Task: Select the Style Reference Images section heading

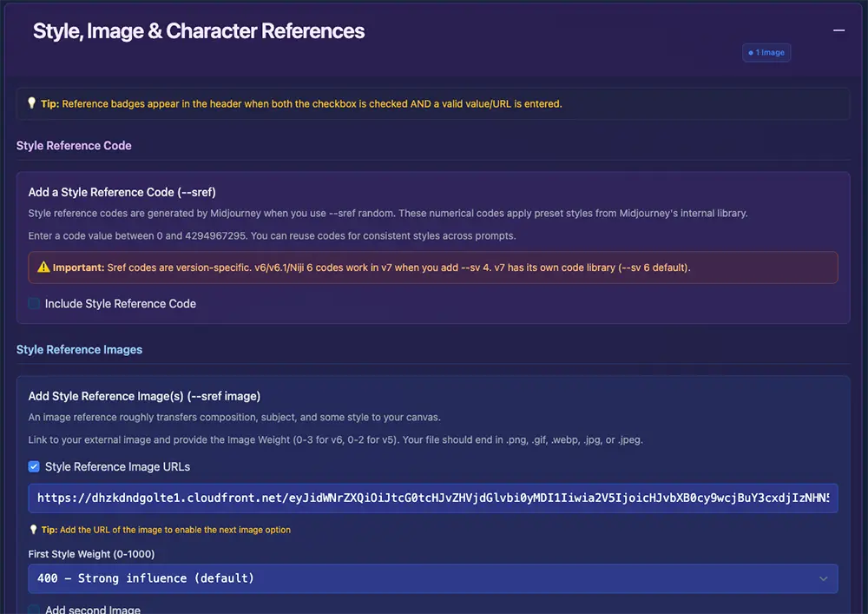Action: pyautogui.click(x=79, y=349)
